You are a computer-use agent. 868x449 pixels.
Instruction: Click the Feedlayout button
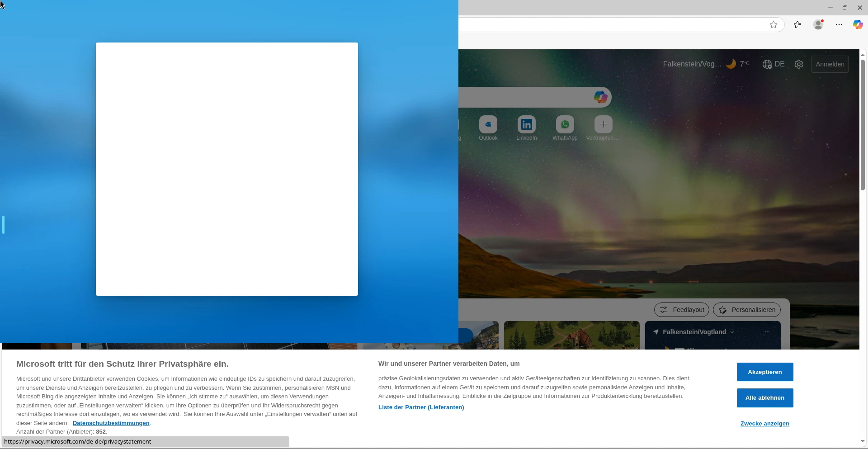tap(681, 310)
